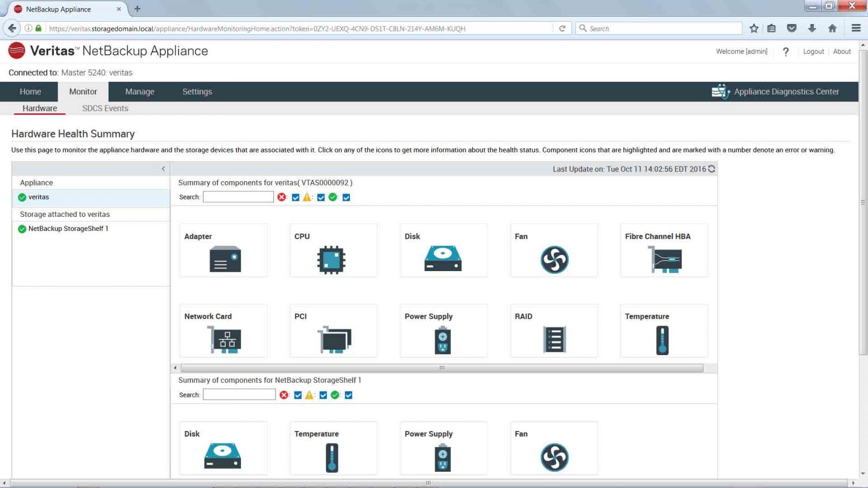Click the Welcome [admin] text

coord(742,52)
